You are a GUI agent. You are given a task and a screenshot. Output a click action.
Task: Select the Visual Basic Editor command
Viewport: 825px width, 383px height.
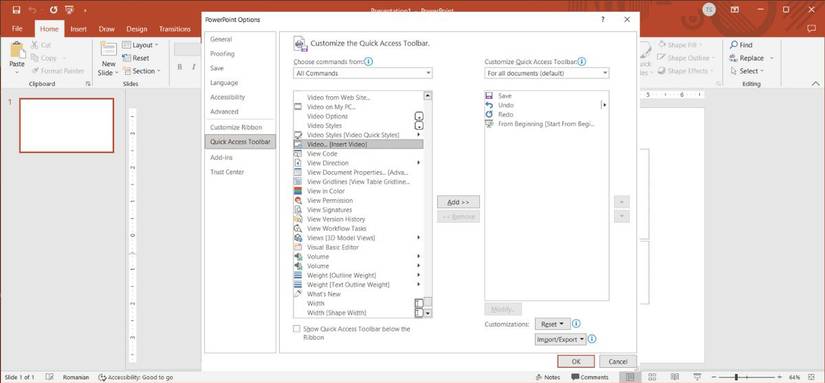pos(358,247)
